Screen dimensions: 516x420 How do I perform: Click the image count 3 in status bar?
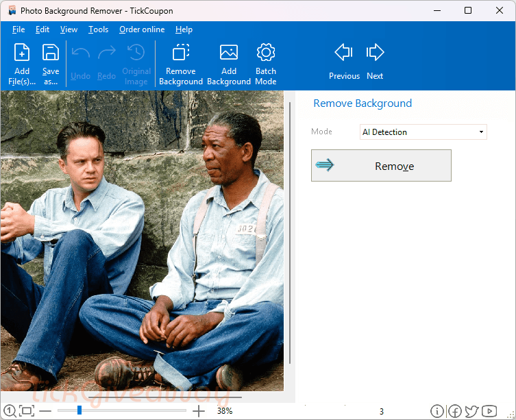[x=382, y=412]
